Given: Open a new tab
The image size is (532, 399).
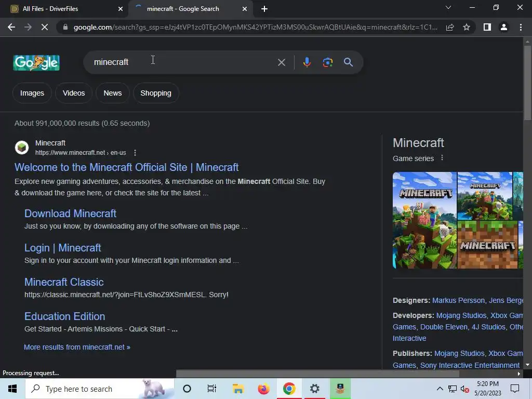Looking at the screenshot, I should [264, 9].
